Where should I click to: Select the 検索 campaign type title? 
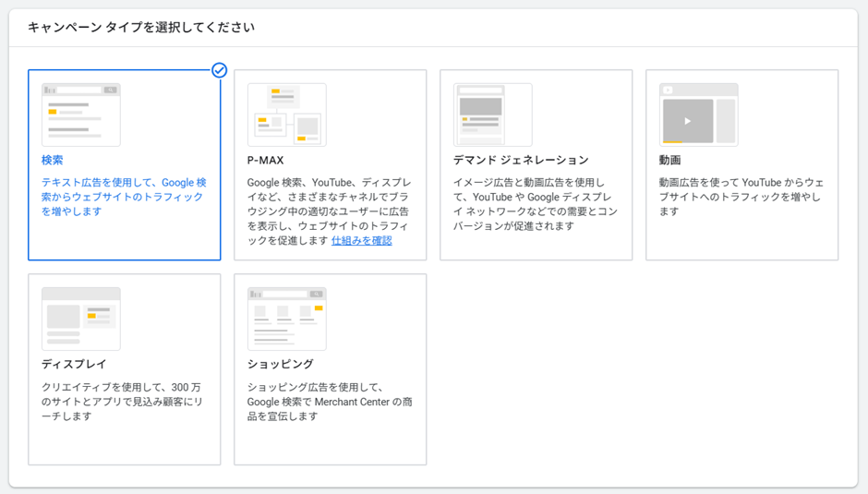click(53, 161)
